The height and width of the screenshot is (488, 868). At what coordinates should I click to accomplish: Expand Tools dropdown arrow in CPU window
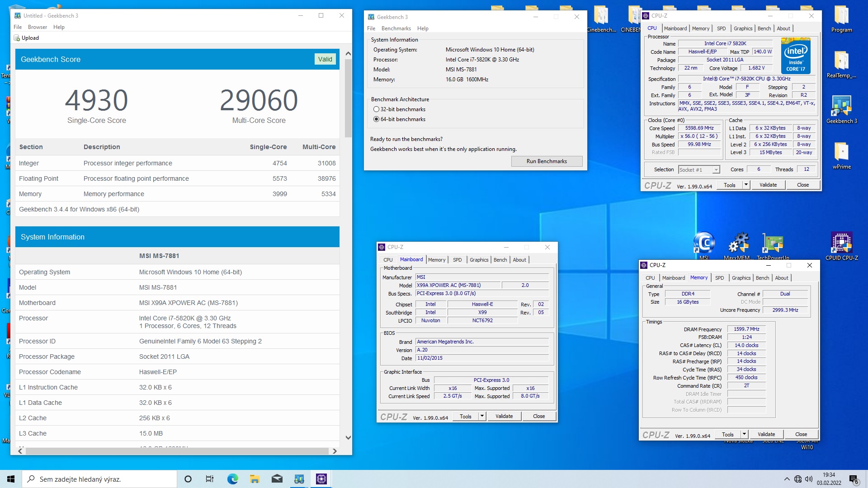(746, 185)
